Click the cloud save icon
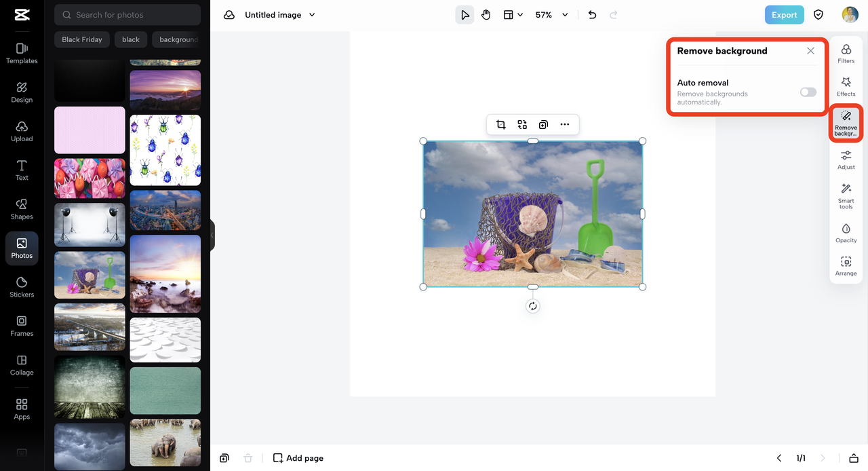 pos(229,15)
